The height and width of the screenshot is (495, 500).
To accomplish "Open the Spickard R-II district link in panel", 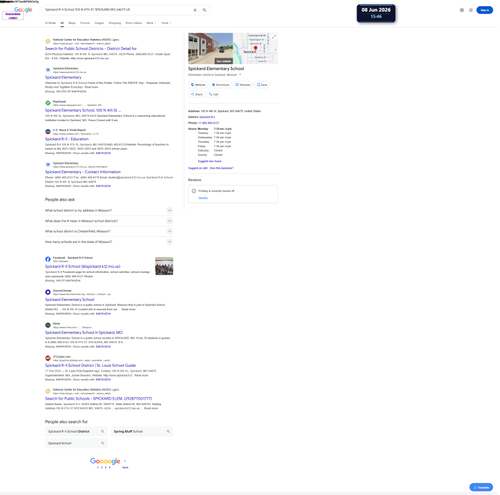I will click(207, 117).
